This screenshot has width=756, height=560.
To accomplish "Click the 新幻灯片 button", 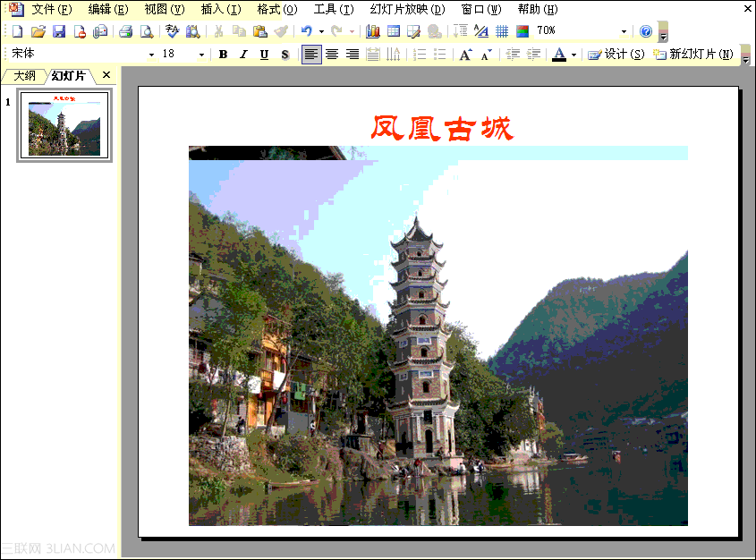I will tap(698, 55).
